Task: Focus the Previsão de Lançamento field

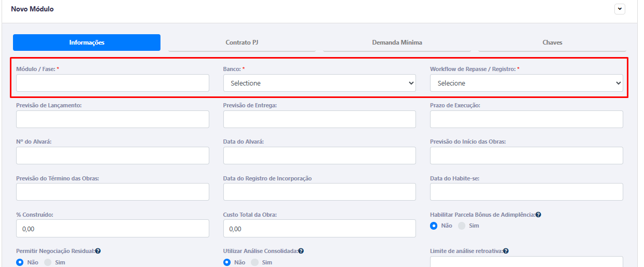Action: point(113,119)
